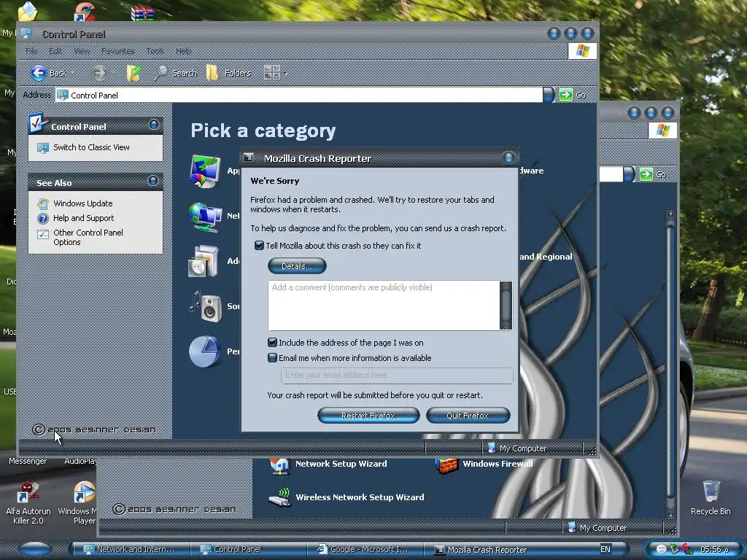Viewport: 747px width, 560px height.
Task: Click the Go button in Control Panel
Action: tap(573, 95)
